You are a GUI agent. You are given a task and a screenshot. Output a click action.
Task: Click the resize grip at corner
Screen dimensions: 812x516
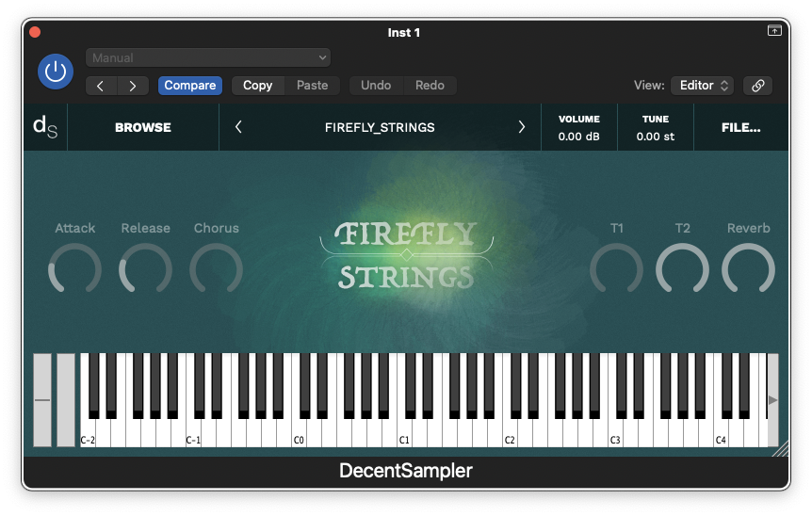[x=781, y=449]
